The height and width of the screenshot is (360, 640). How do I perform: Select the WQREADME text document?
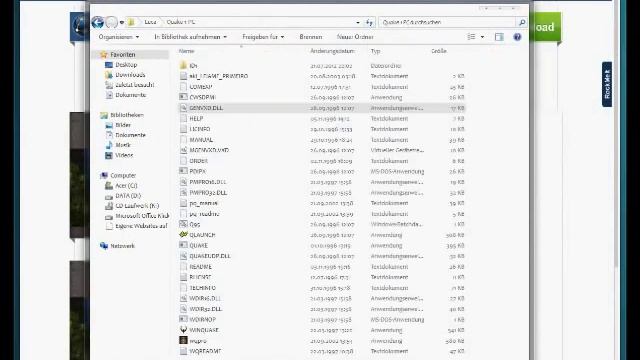point(205,351)
